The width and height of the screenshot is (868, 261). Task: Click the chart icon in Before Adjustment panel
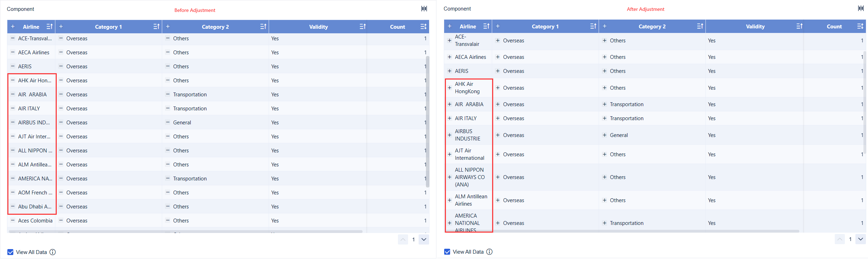[x=424, y=9]
